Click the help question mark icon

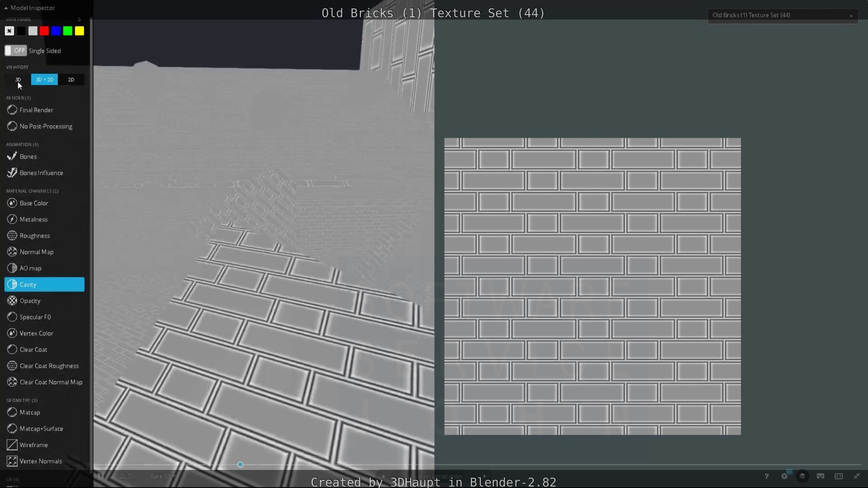766,476
